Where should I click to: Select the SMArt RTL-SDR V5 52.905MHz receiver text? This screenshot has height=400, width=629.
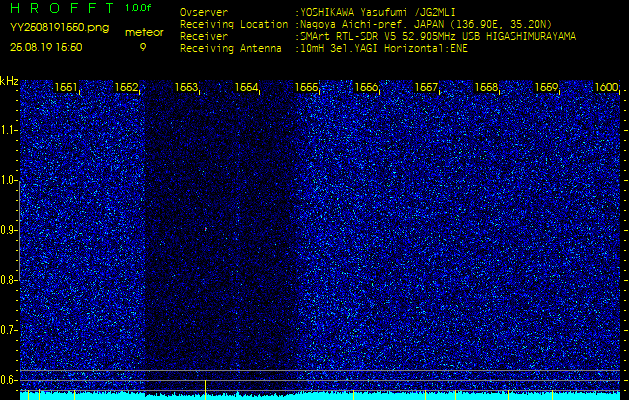(x=438, y=37)
